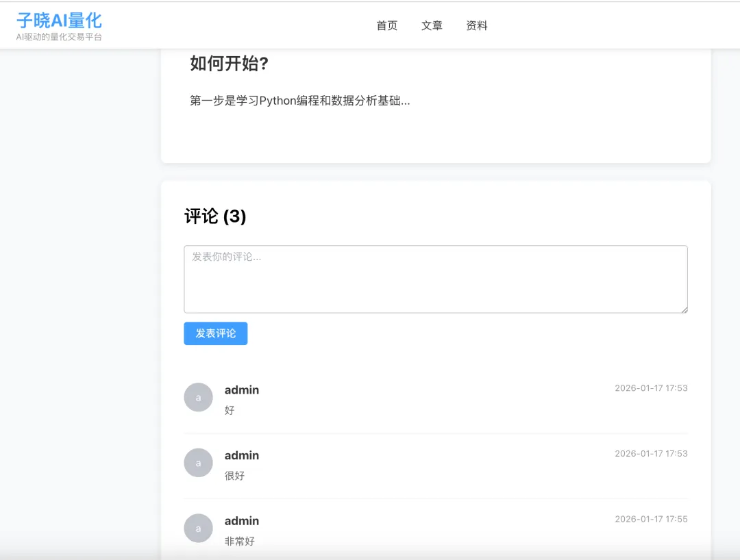The width and height of the screenshot is (740, 560).
Task: Click the 发表你的评论 comment text box
Action: pyautogui.click(x=436, y=279)
